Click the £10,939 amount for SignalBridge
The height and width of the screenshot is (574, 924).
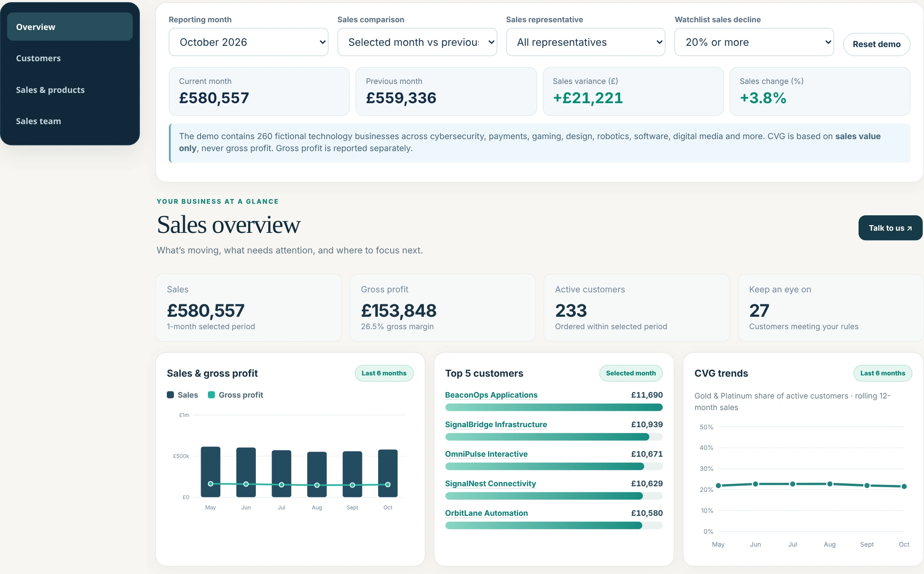647,425
